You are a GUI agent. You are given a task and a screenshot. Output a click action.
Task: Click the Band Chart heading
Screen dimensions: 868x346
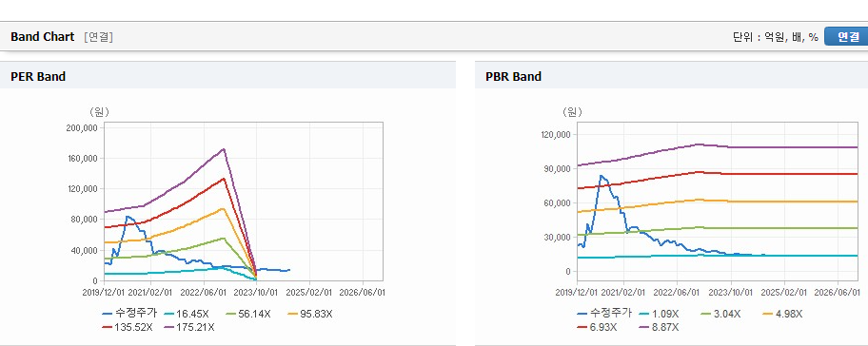(x=42, y=37)
